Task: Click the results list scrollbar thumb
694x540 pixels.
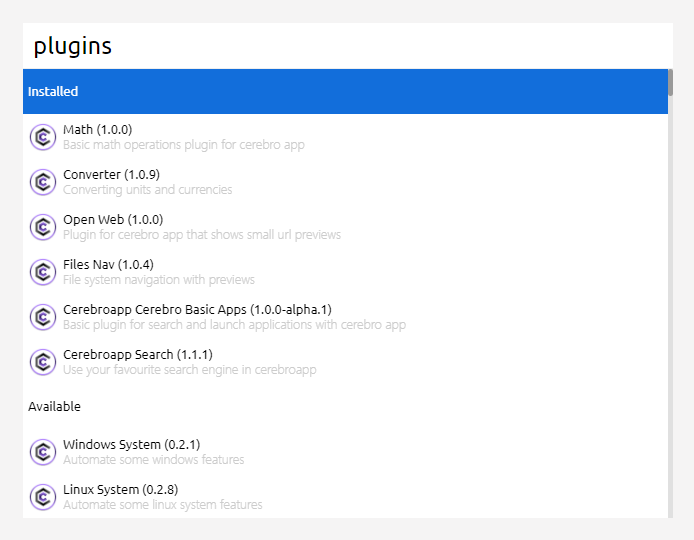Action: click(x=670, y=82)
